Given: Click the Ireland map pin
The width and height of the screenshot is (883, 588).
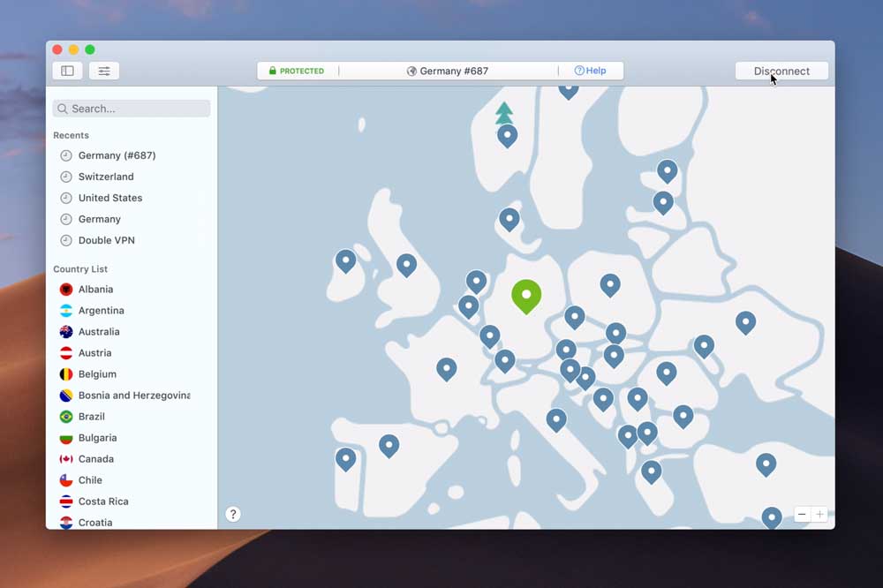Looking at the screenshot, I should click(x=346, y=261).
